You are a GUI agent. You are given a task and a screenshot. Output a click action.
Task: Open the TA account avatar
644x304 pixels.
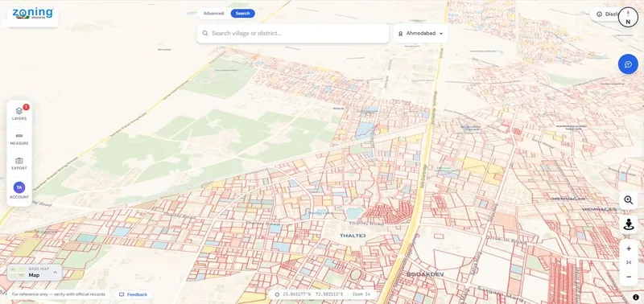tap(19, 187)
